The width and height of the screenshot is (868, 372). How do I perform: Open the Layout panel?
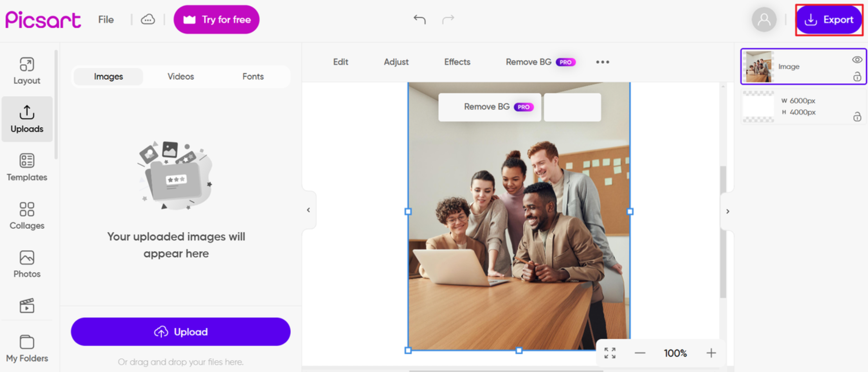(x=27, y=70)
